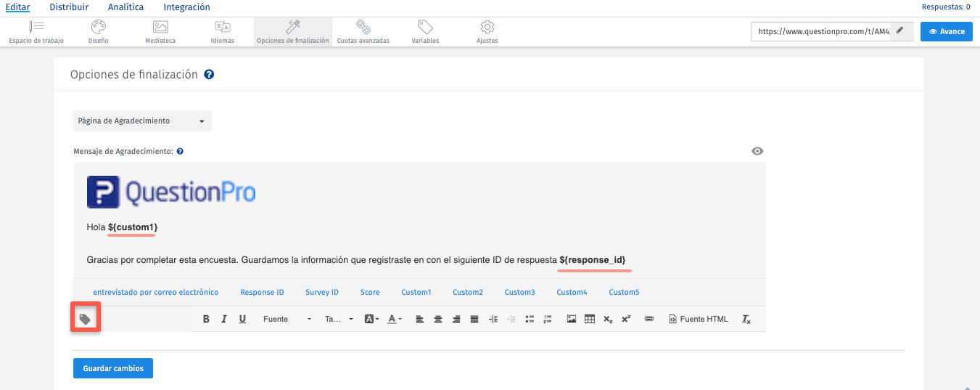Open the Idiomas section
Viewport: 980px width, 390px height.
(223, 32)
